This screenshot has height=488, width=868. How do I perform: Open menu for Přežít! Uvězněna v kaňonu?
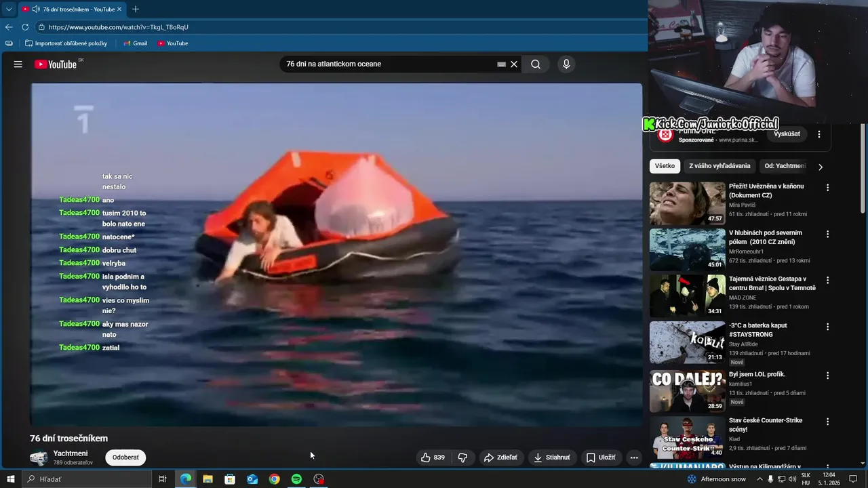tap(827, 188)
